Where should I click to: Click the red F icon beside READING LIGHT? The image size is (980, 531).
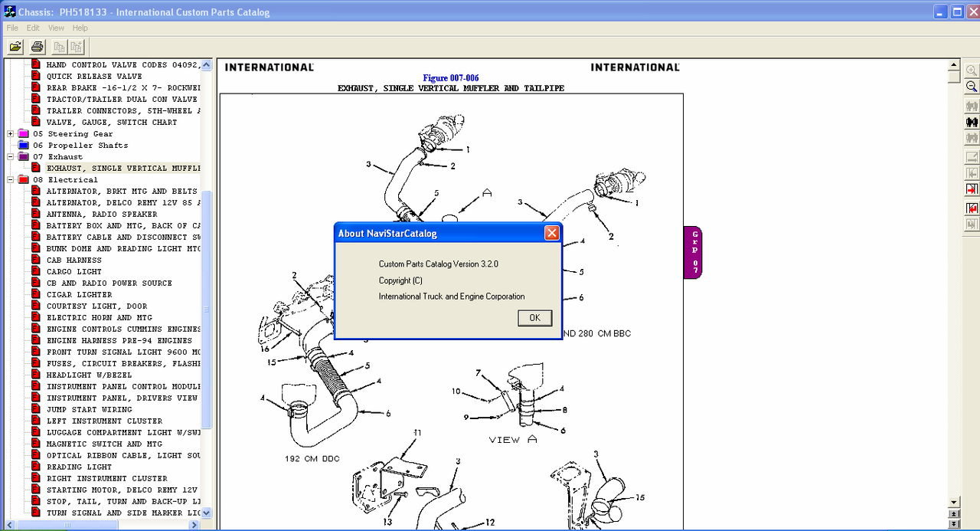(x=36, y=467)
